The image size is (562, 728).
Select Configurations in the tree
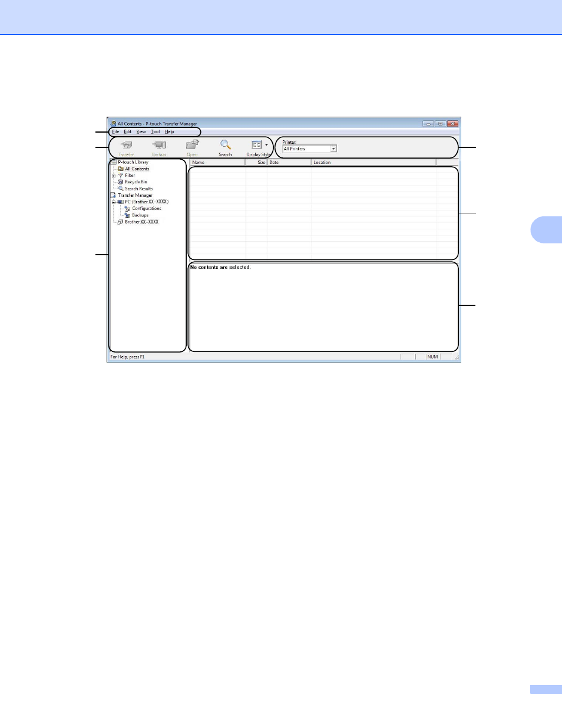(147, 209)
